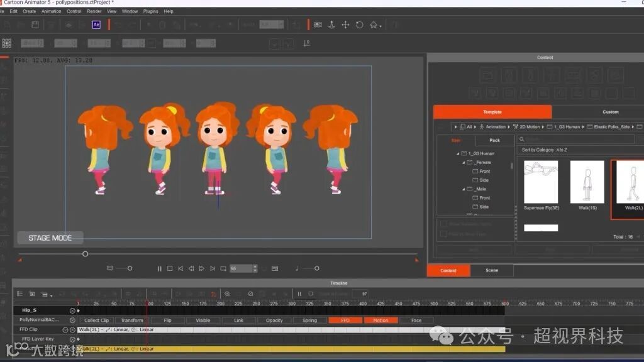Click the camera record mode icon
The image size is (644, 362).
point(318,25)
